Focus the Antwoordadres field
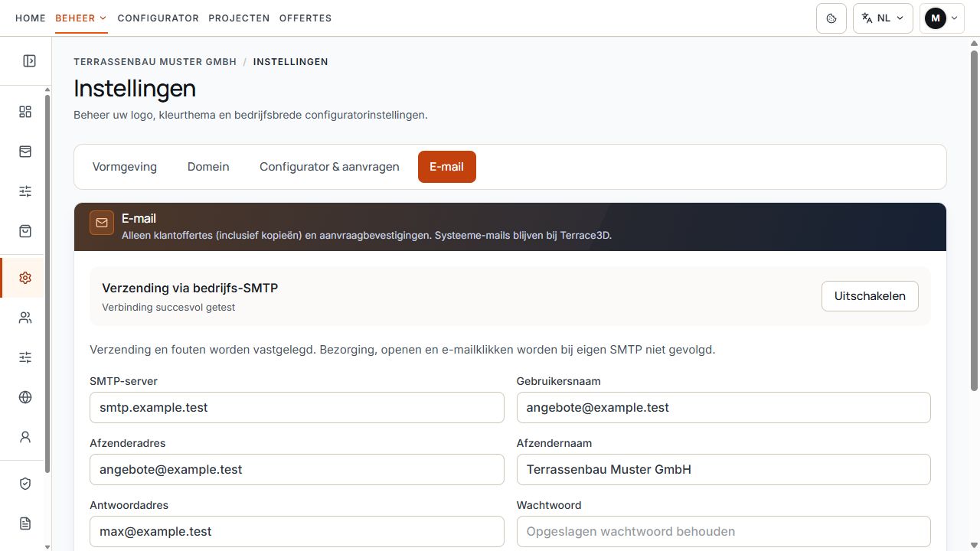980x551 pixels. [x=297, y=532]
